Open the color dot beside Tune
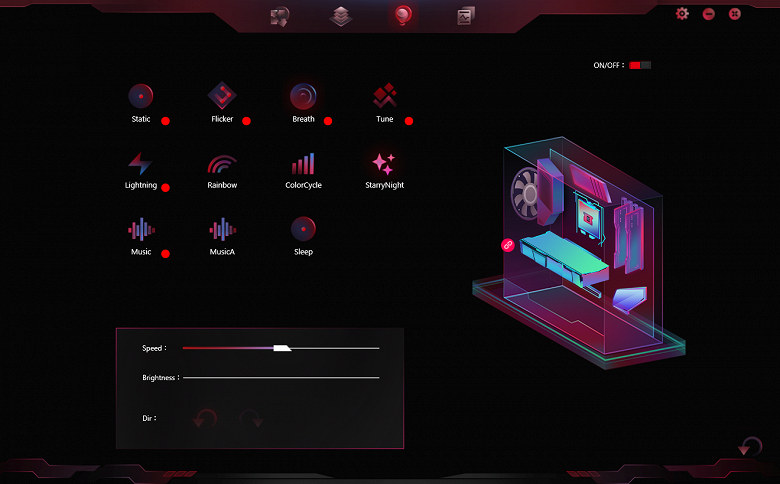This screenshot has height=484, width=780. point(409,121)
